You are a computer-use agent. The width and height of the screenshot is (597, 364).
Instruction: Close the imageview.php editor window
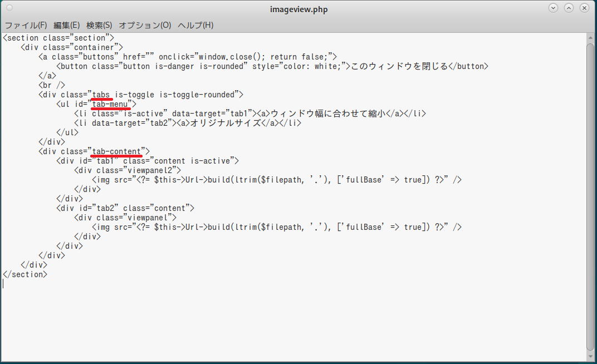(x=584, y=8)
